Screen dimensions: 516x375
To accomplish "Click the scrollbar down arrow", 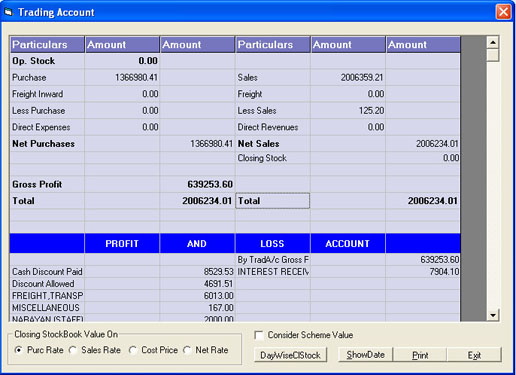I will point(493,314).
